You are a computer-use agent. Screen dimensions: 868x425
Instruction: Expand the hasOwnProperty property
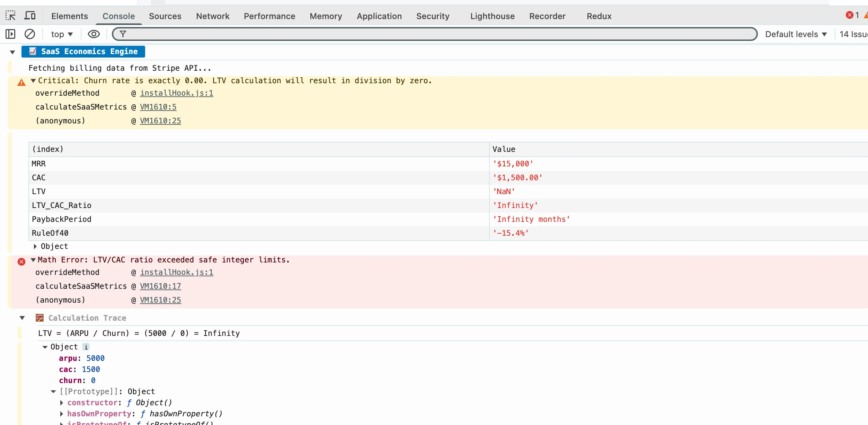pos(62,414)
